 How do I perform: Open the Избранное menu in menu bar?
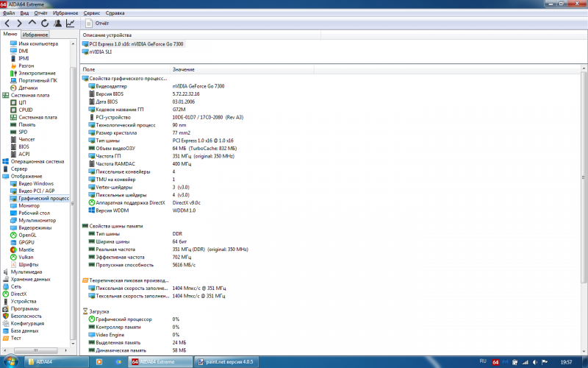[65, 13]
